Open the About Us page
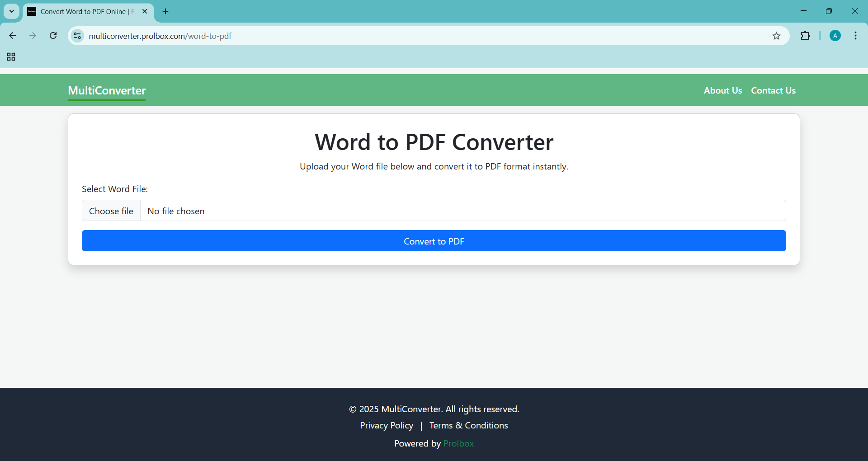The height and width of the screenshot is (461, 868). point(722,90)
